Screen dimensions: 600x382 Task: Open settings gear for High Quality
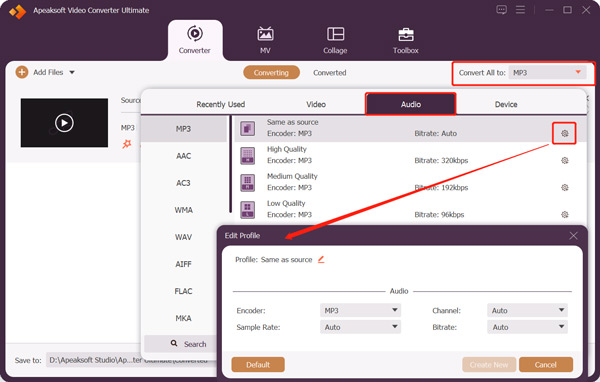564,160
